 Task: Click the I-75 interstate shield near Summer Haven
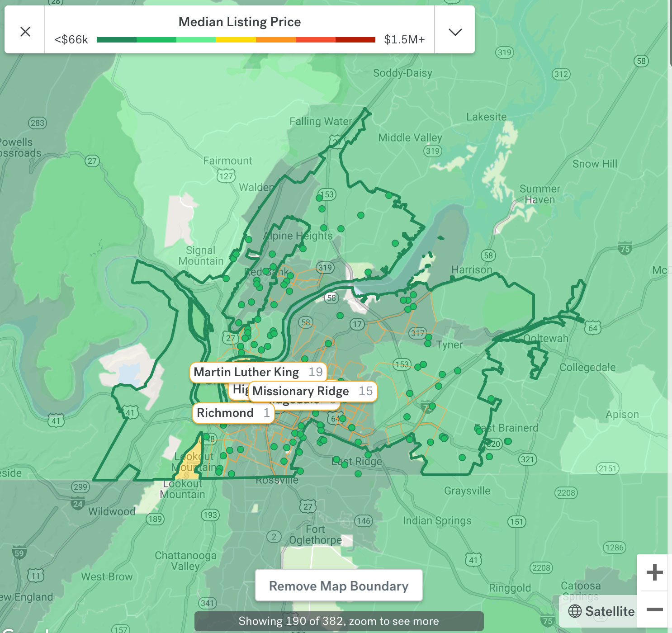[625, 248]
